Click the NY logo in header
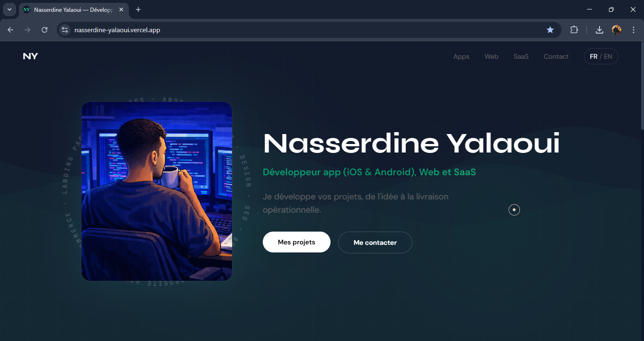Screen dimensions: 644x341 pos(30,56)
